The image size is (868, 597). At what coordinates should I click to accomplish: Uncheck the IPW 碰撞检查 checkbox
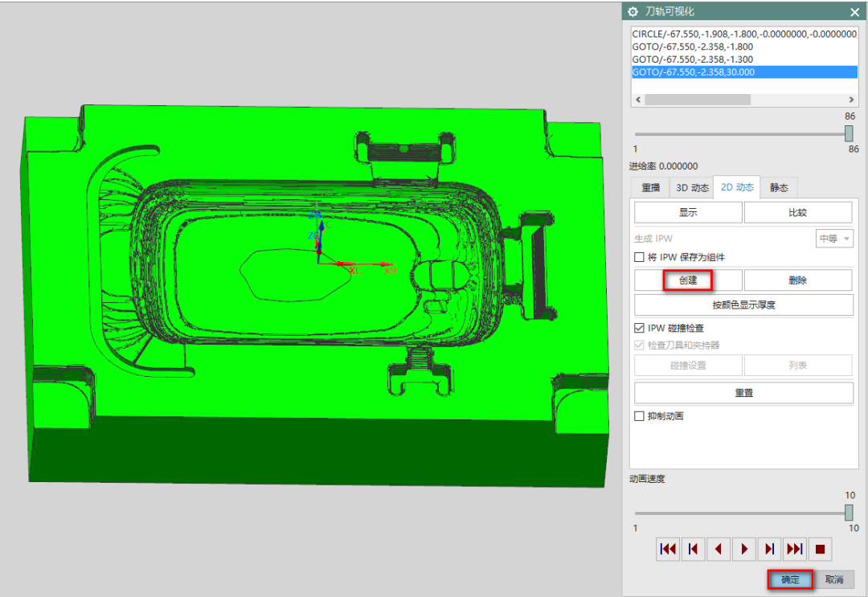click(640, 328)
